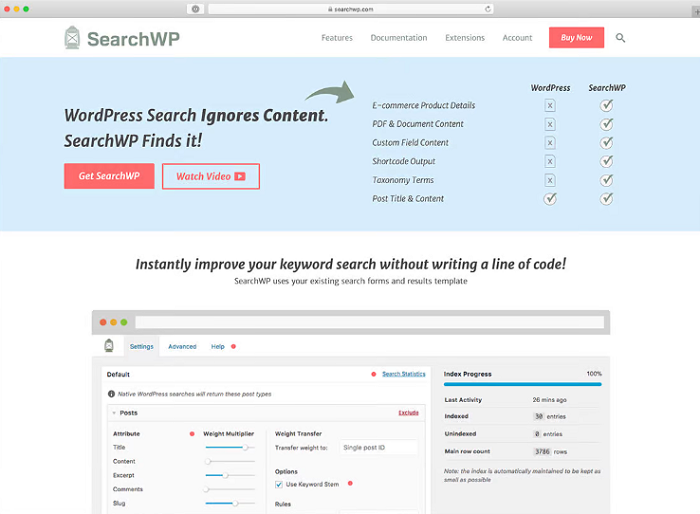700x514 pixels.
Task: Click the shield icon left of address bar
Action: [196, 9]
